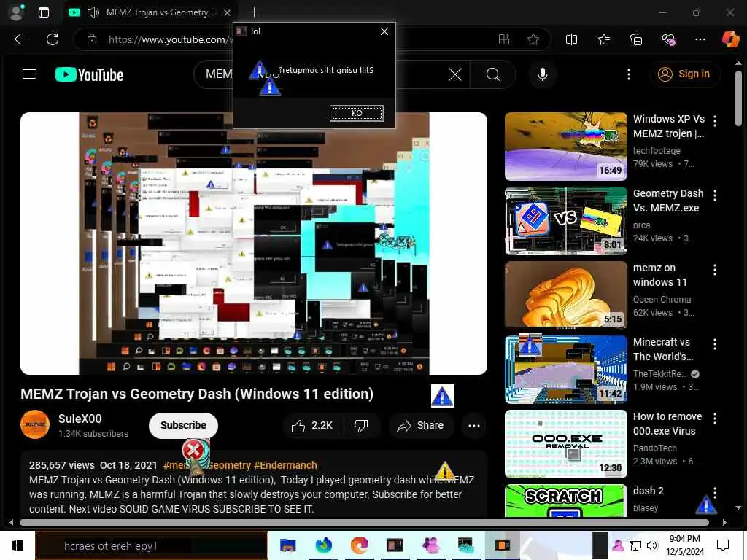747x560 pixels.
Task: Open YouTube settings three-dot menu
Action: pos(629,74)
